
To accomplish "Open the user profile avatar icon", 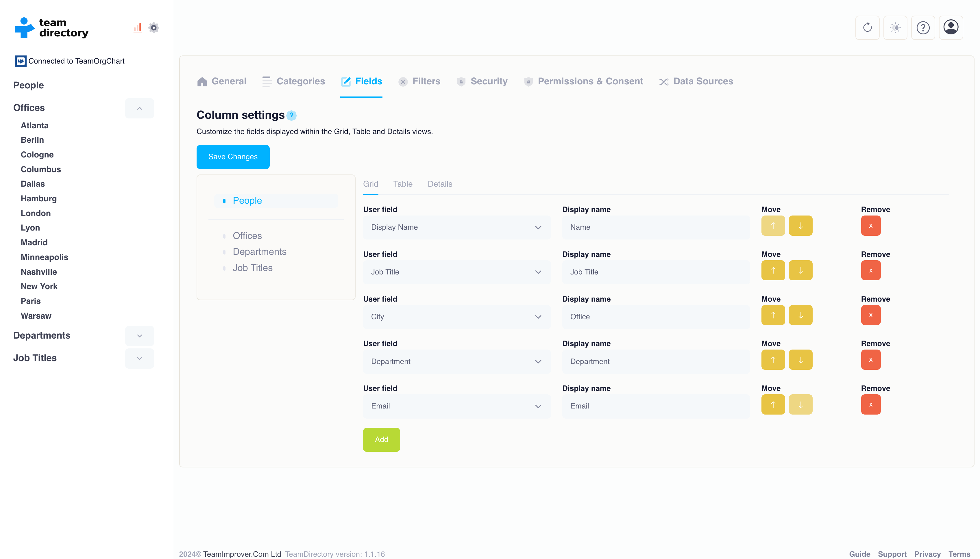I will pyautogui.click(x=951, y=28).
